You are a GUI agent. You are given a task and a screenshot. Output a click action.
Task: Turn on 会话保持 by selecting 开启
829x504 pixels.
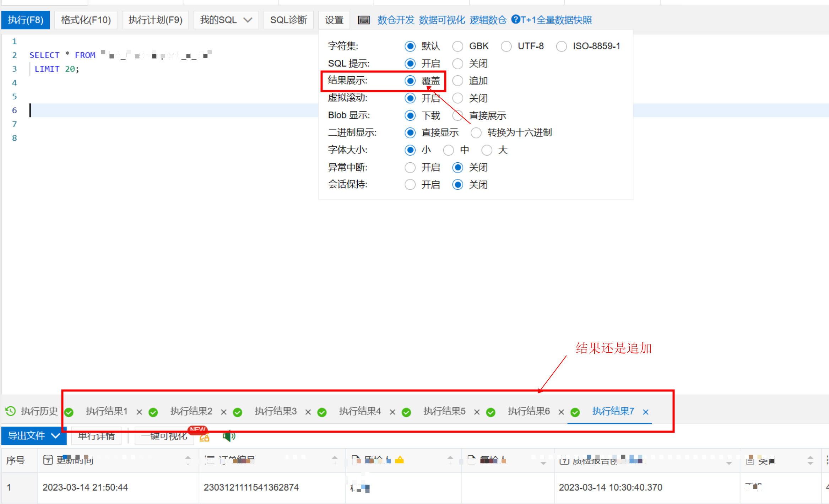point(410,185)
